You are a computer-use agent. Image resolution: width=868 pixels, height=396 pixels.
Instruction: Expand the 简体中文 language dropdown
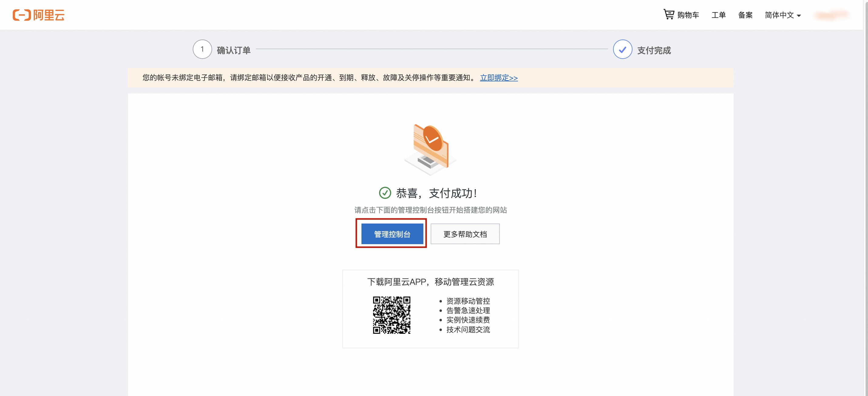pos(783,15)
